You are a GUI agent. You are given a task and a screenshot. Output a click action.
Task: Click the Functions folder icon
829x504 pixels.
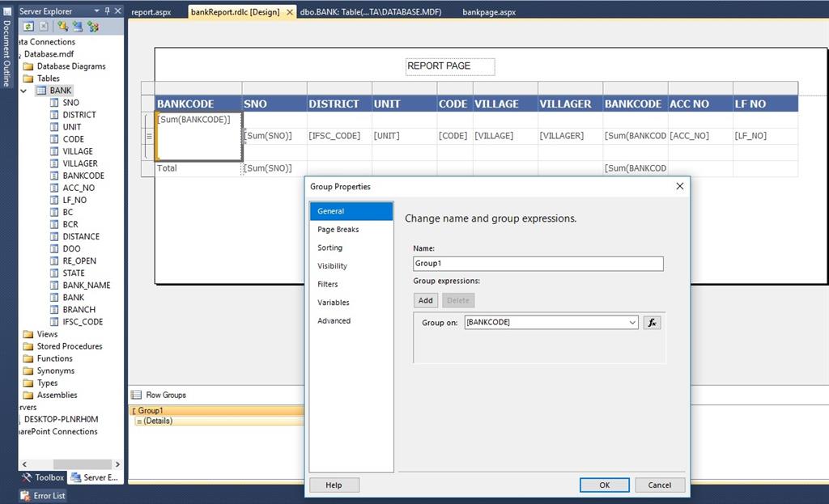(x=28, y=358)
